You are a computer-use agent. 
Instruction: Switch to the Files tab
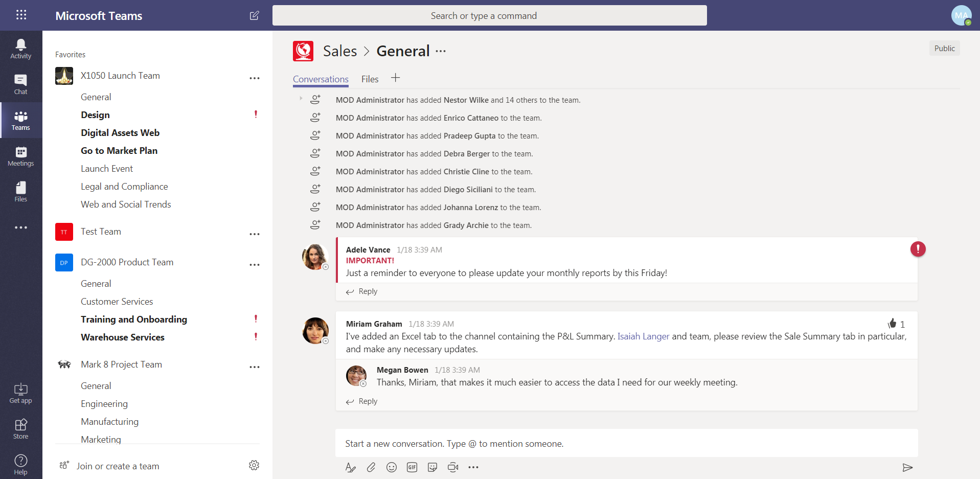coord(370,79)
